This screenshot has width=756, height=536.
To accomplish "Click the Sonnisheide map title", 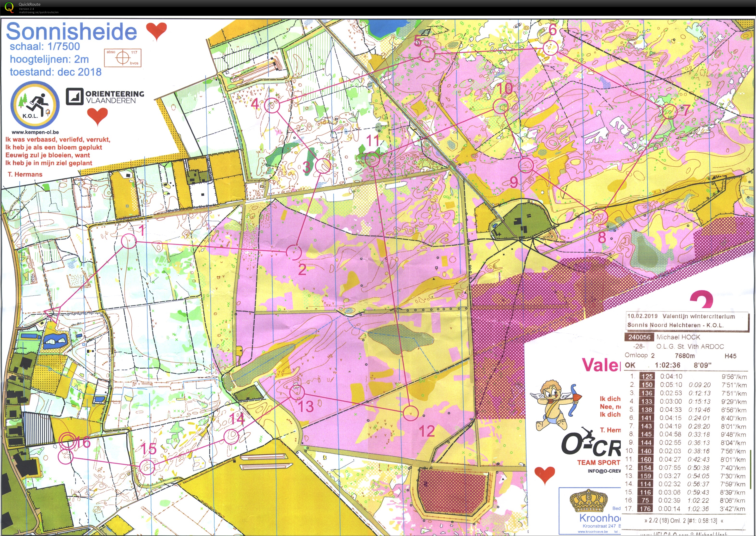I will tap(71, 31).
